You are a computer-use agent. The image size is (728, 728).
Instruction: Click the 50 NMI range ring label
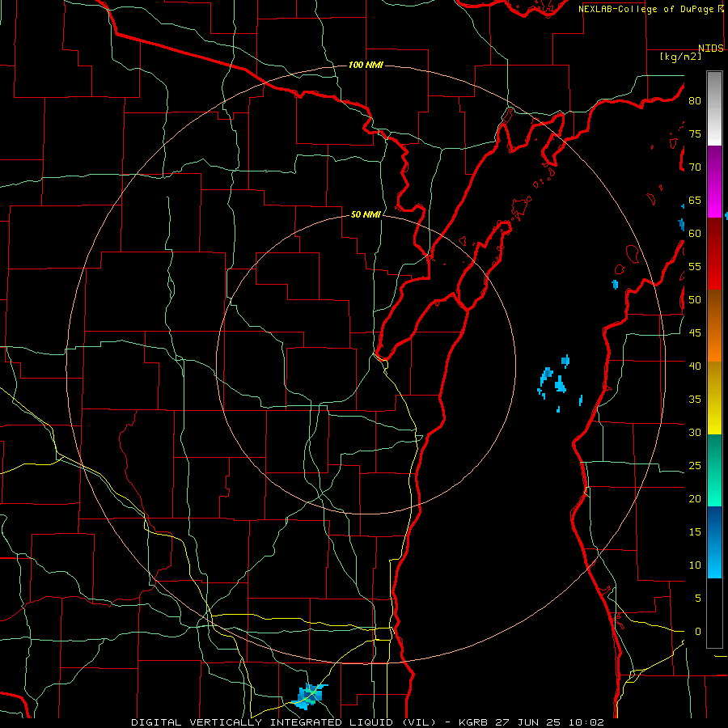(x=366, y=214)
